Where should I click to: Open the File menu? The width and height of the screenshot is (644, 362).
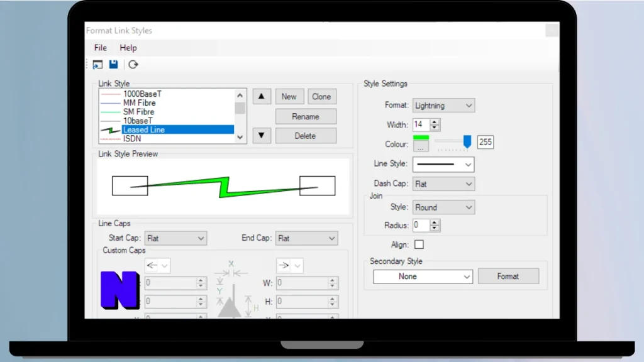point(100,48)
